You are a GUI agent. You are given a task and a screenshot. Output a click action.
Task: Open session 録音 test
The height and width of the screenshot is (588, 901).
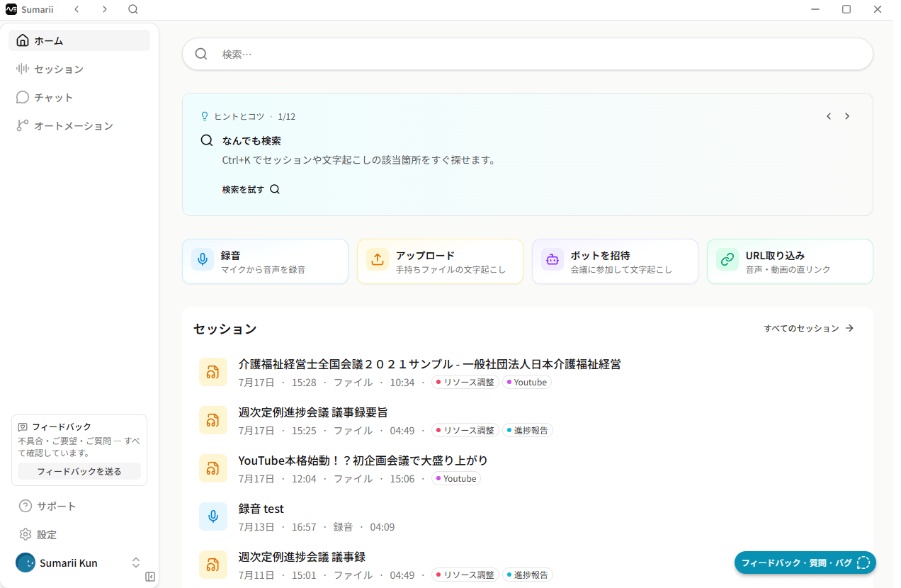[x=528, y=517]
